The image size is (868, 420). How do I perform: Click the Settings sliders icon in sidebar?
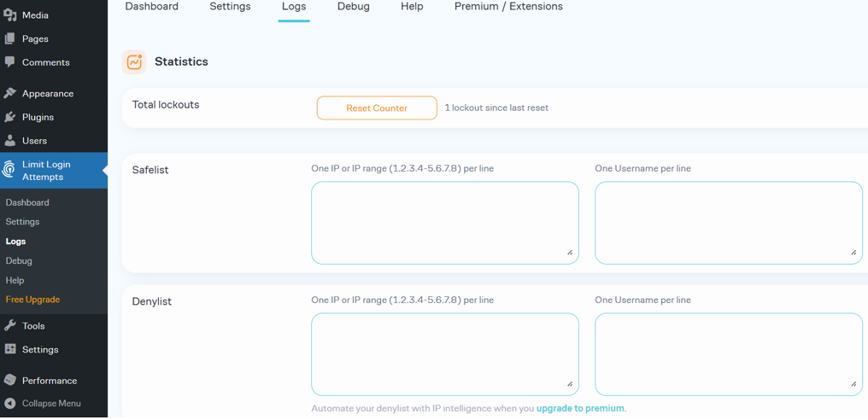pos(9,349)
